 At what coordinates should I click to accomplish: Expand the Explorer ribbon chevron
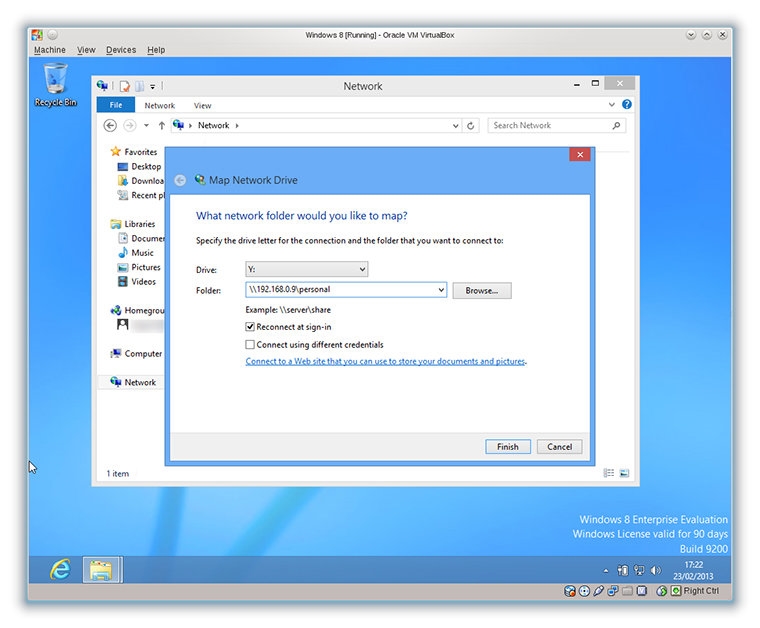click(612, 105)
